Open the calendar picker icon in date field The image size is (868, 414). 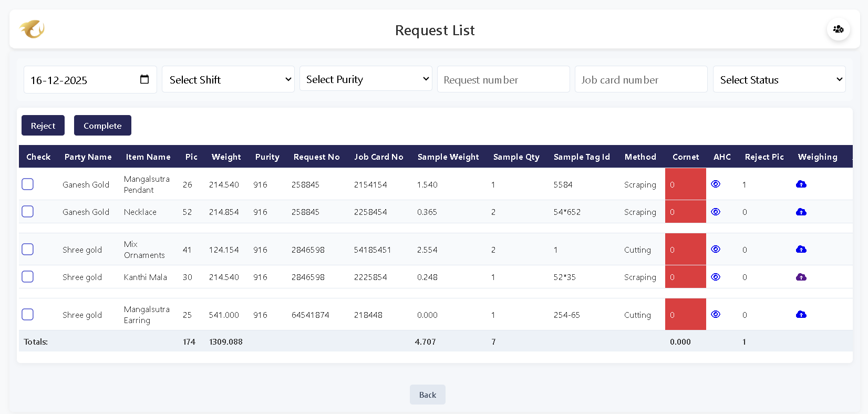[x=144, y=79]
